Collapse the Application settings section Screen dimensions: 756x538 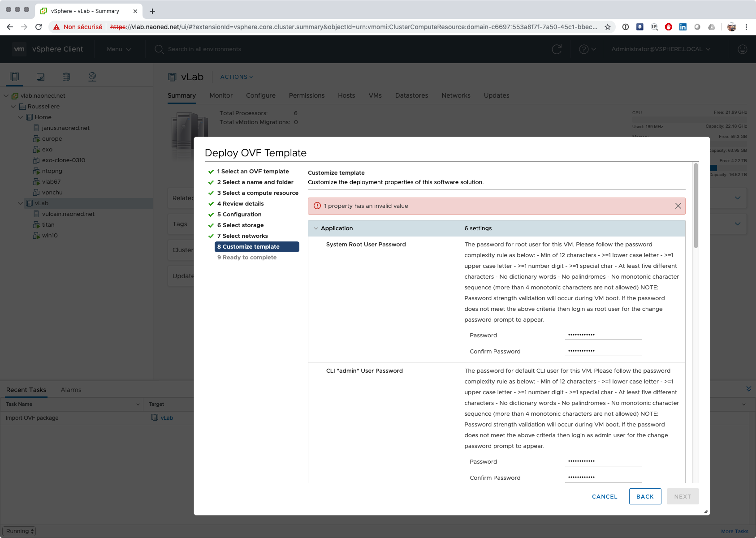coord(316,228)
